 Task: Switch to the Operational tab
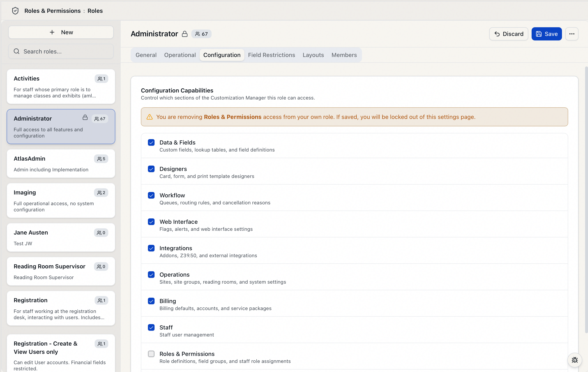pos(180,55)
